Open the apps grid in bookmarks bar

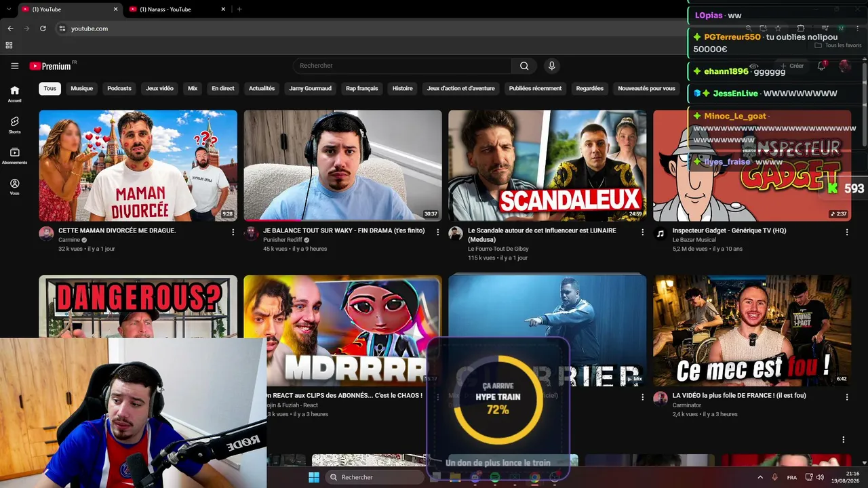9,45
